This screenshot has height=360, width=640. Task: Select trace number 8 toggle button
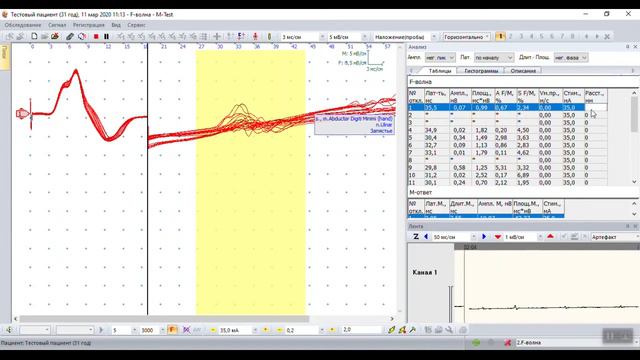click(x=572, y=36)
